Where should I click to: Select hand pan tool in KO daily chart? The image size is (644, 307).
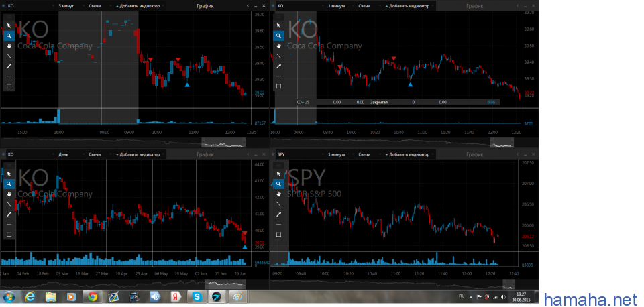pyautogui.click(x=9, y=194)
